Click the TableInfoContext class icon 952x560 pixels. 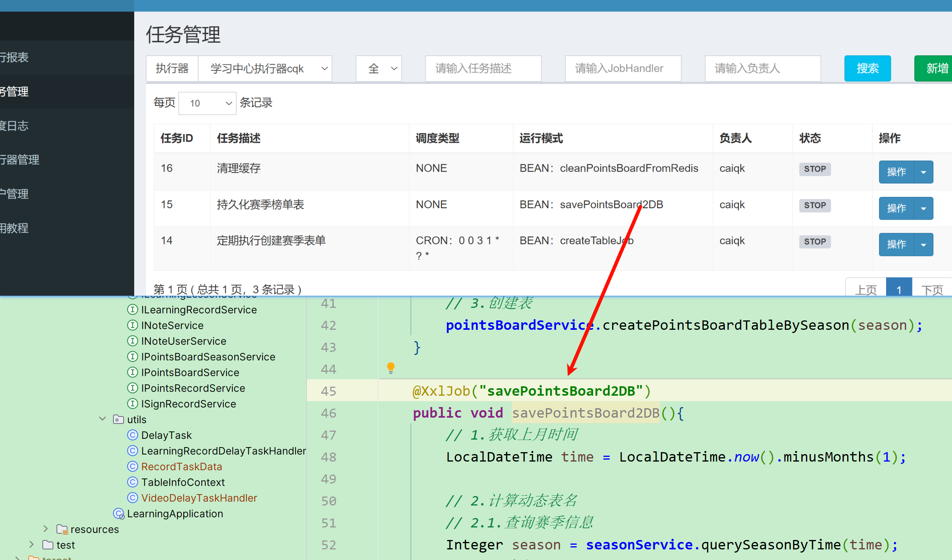click(133, 482)
